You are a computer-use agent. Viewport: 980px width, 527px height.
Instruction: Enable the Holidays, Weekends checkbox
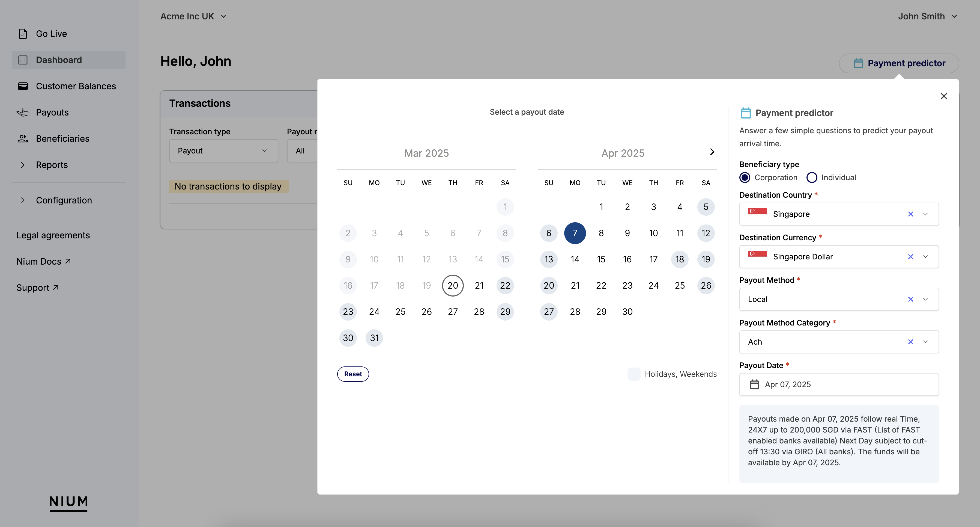coord(633,374)
